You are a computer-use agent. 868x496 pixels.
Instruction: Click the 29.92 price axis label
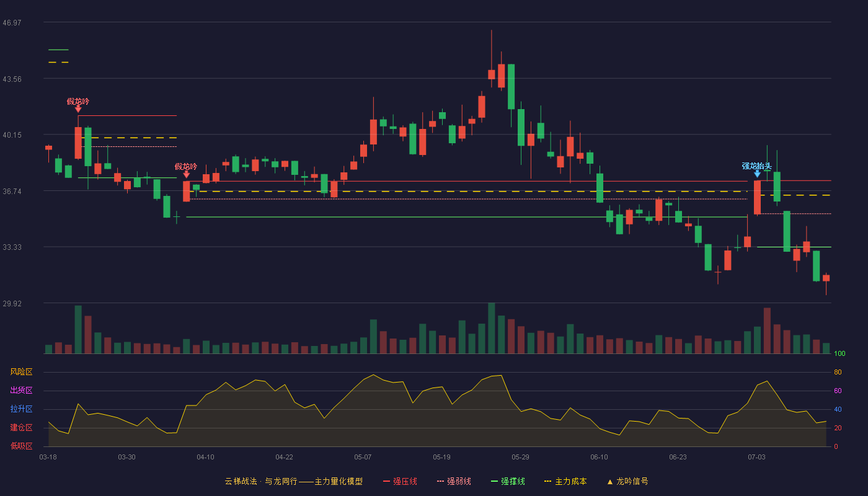coord(12,303)
